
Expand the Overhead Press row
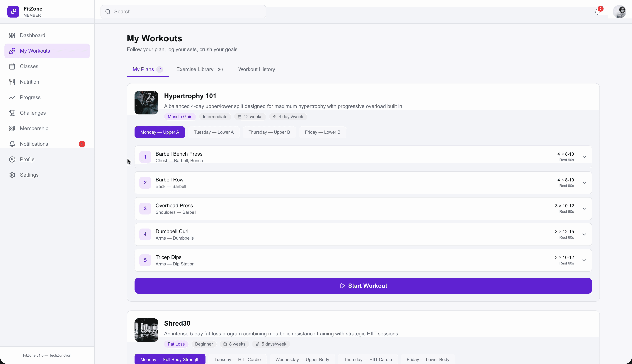tap(584, 208)
